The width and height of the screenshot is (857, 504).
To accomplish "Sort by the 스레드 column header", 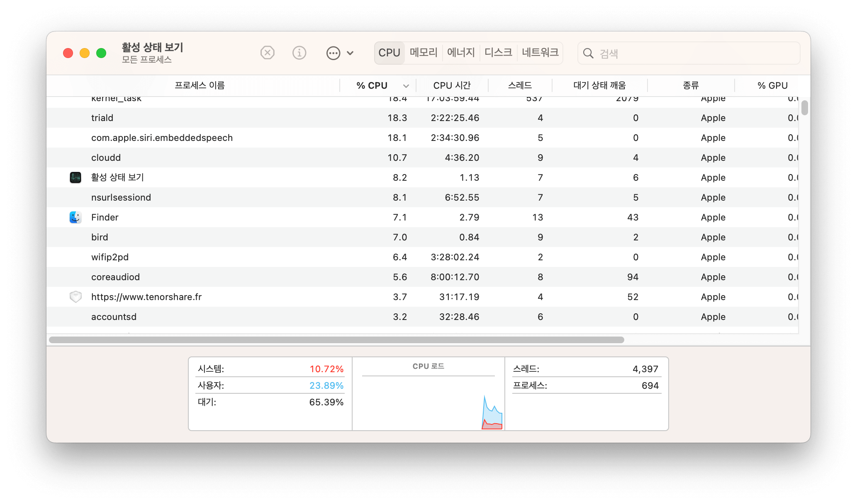I will [520, 85].
